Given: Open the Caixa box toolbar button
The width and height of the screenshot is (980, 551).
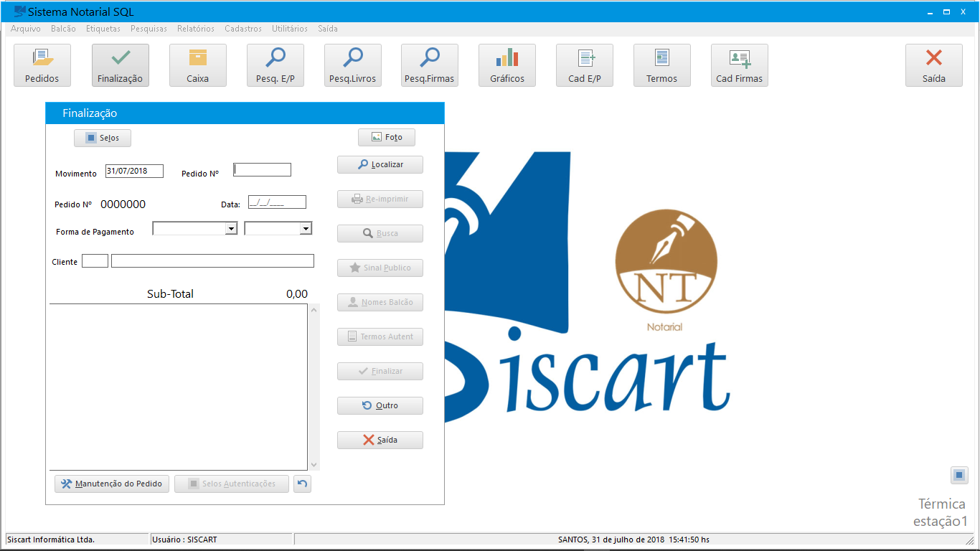Looking at the screenshot, I should tap(197, 65).
